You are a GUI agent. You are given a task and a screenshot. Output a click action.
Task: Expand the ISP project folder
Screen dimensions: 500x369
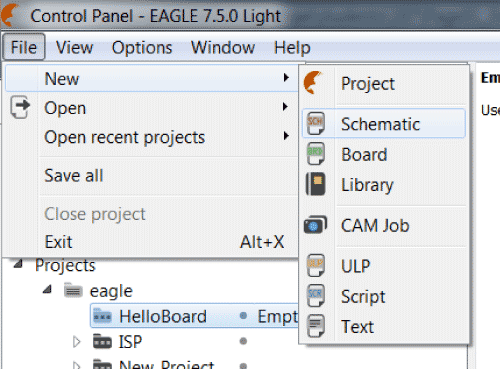(77, 342)
